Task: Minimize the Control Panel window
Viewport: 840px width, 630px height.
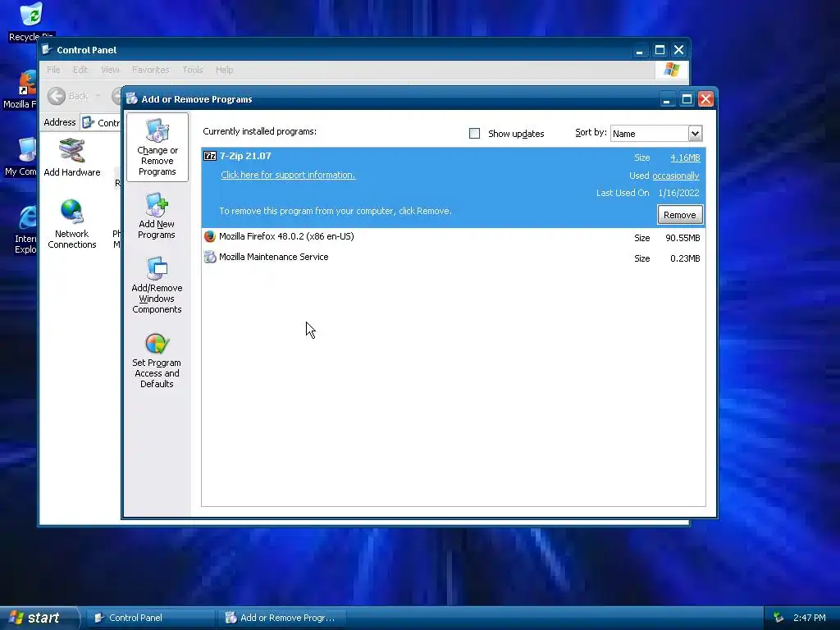Action: 639,50
